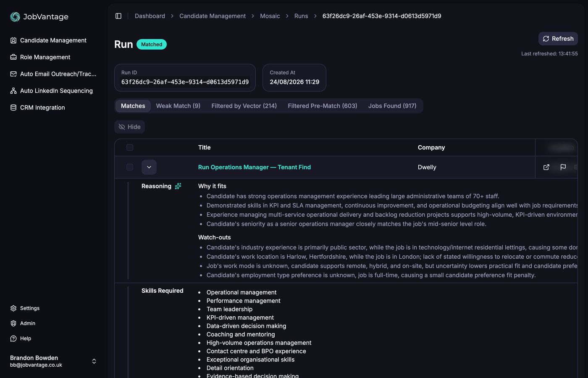The width and height of the screenshot is (588, 378).
Task: Switch to Matches tab
Action: pos(133,106)
